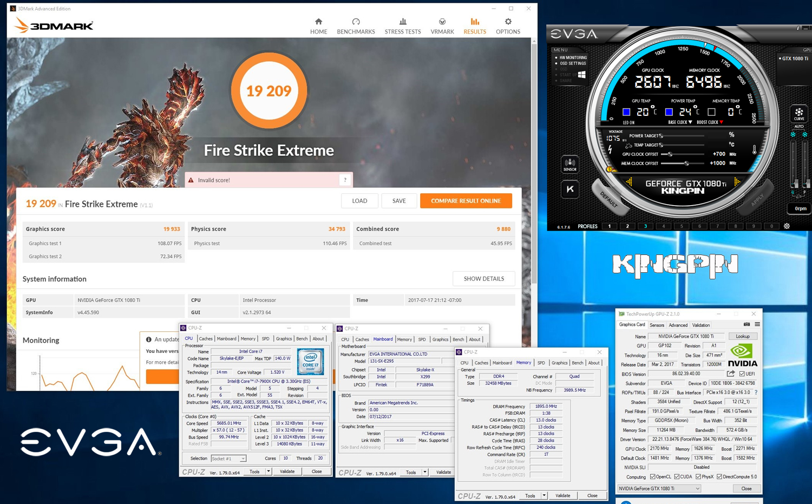Open the GPU selector dropdown in GPU-Z

click(659, 488)
